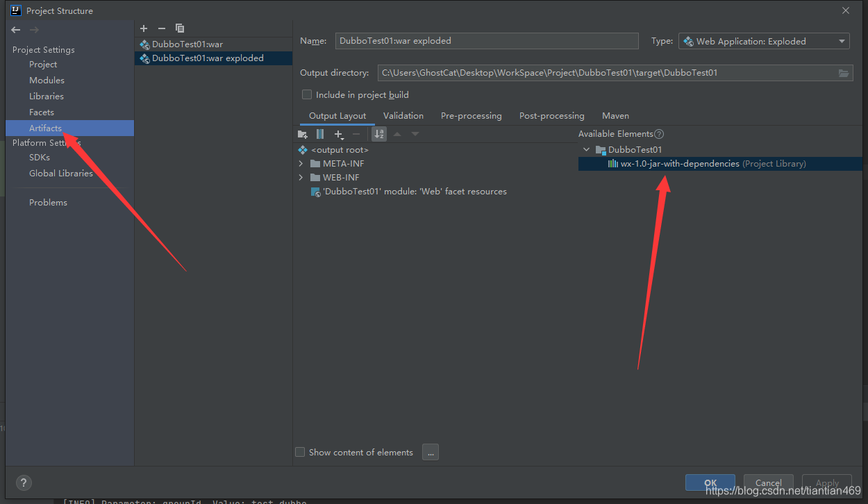The height and width of the screenshot is (504, 868).
Task: Select Artifacts in sidebar
Action: click(x=69, y=128)
